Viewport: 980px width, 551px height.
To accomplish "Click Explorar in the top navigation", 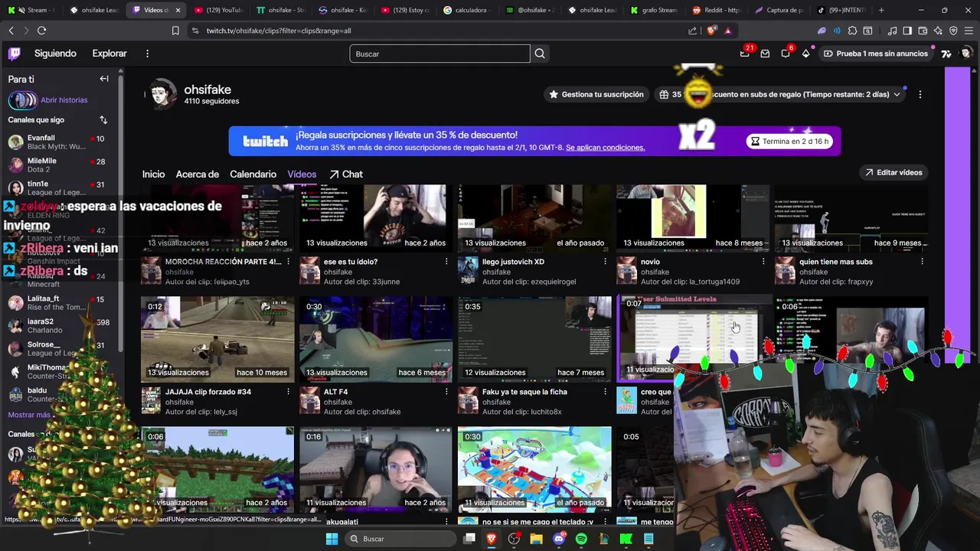I will 109,54.
